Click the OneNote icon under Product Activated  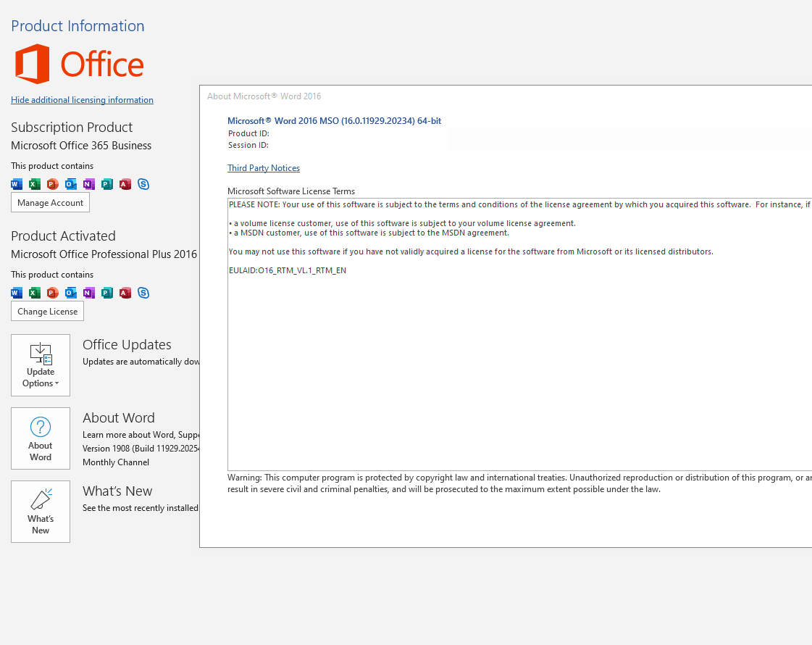(89, 293)
